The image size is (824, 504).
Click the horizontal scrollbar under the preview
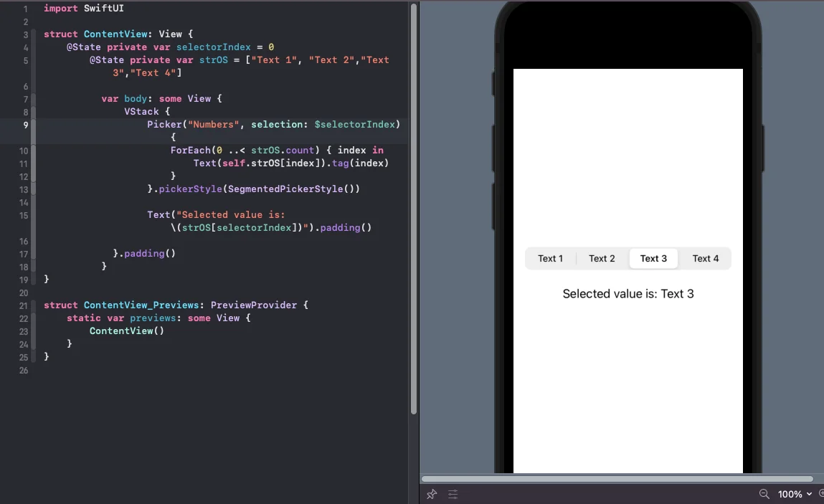(x=617, y=479)
